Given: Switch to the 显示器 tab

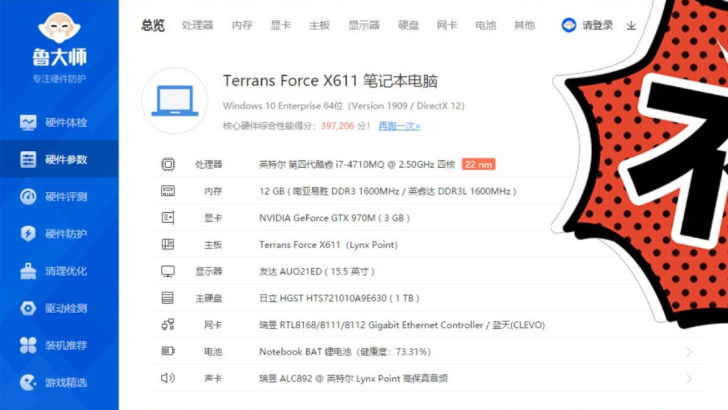Looking at the screenshot, I should point(364,25).
